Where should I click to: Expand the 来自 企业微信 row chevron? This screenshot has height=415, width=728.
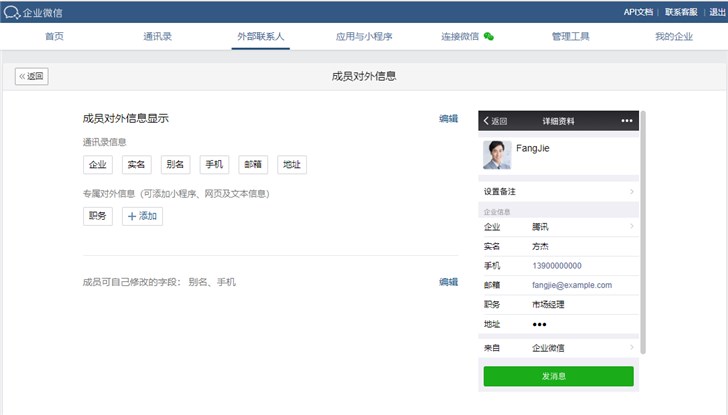click(631, 348)
